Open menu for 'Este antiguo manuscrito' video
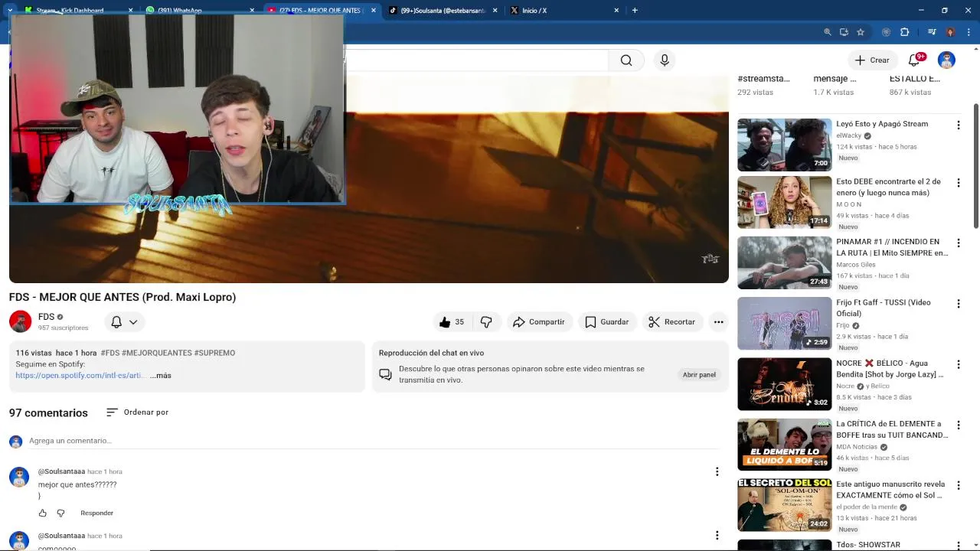 pos(958,485)
